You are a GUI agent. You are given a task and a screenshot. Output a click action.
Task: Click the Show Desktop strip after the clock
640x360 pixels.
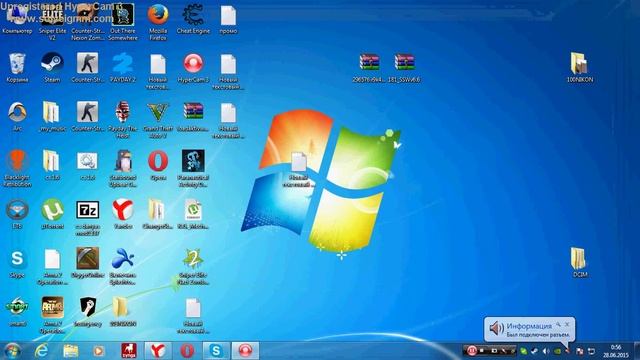(636, 351)
